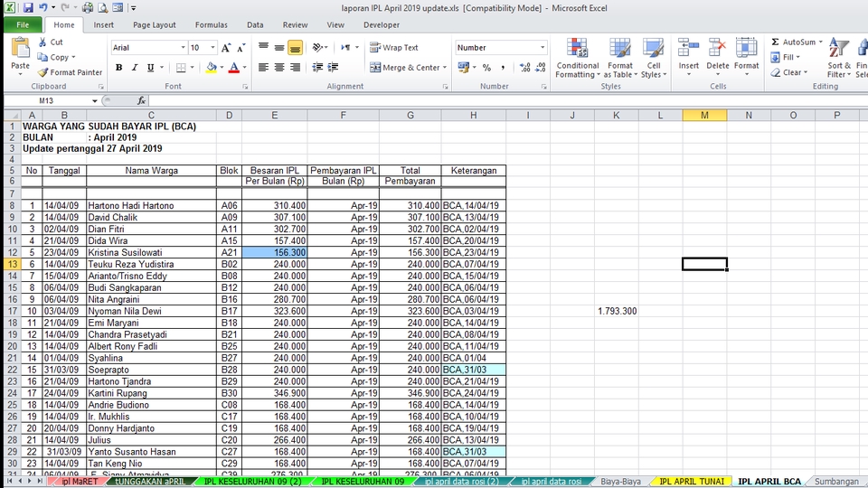
Task: Apply Comma Style format
Action: pos(503,68)
